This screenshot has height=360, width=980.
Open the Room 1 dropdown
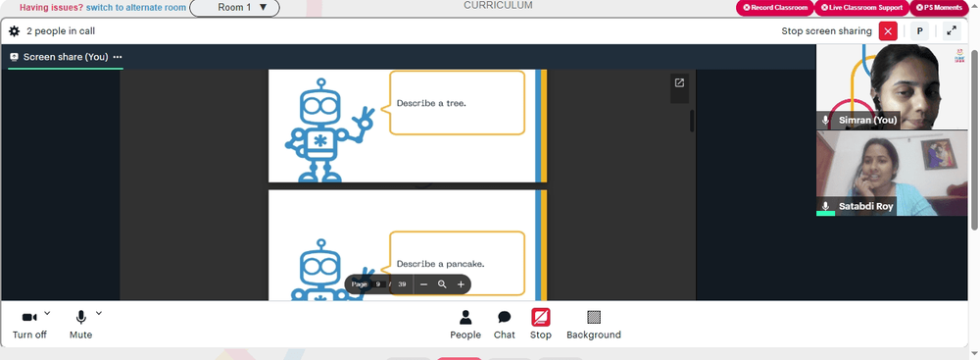pos(234,8)
